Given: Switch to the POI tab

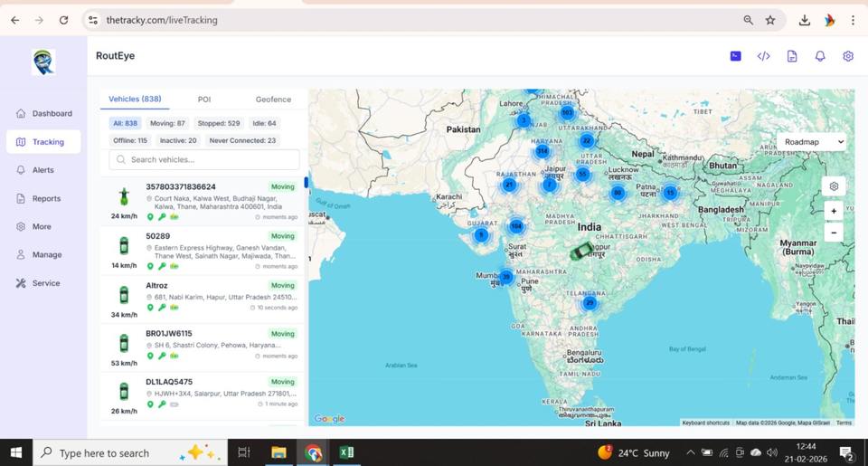Looking at the screenshot, I should tap(204, 100).
